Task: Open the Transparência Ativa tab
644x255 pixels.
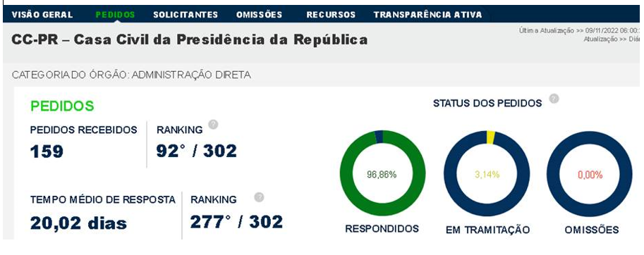Action: tap(427, 15)
